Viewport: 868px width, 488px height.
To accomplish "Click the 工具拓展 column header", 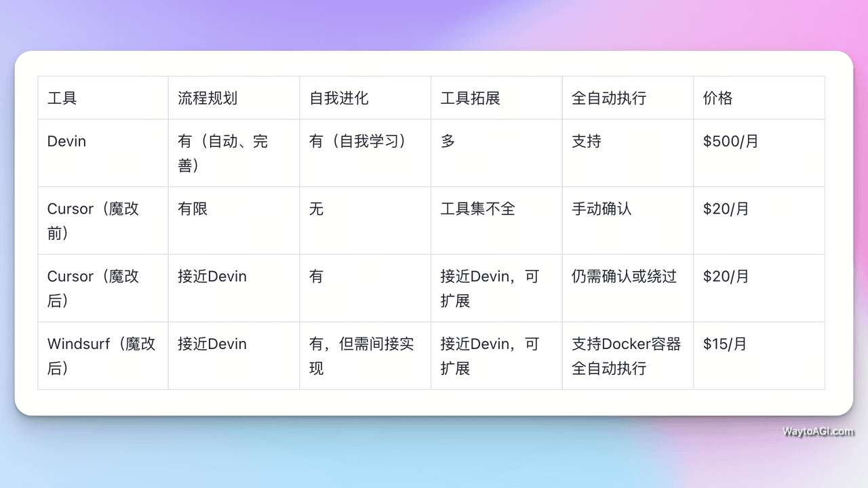I will pyautogui.click(x=497, y=98).
